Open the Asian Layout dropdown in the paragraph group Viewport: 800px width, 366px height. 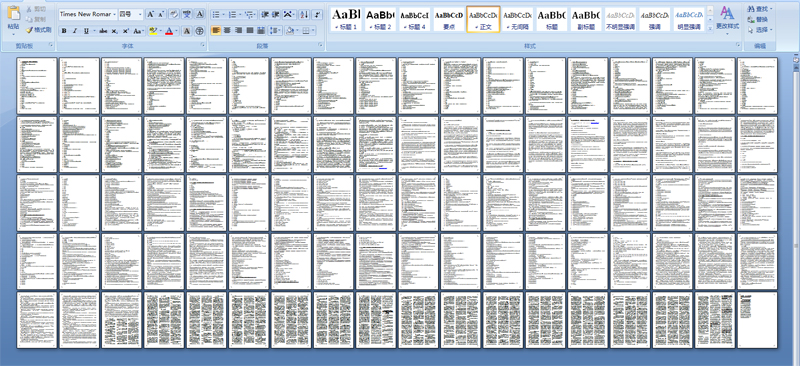click(x=289, y=14)
